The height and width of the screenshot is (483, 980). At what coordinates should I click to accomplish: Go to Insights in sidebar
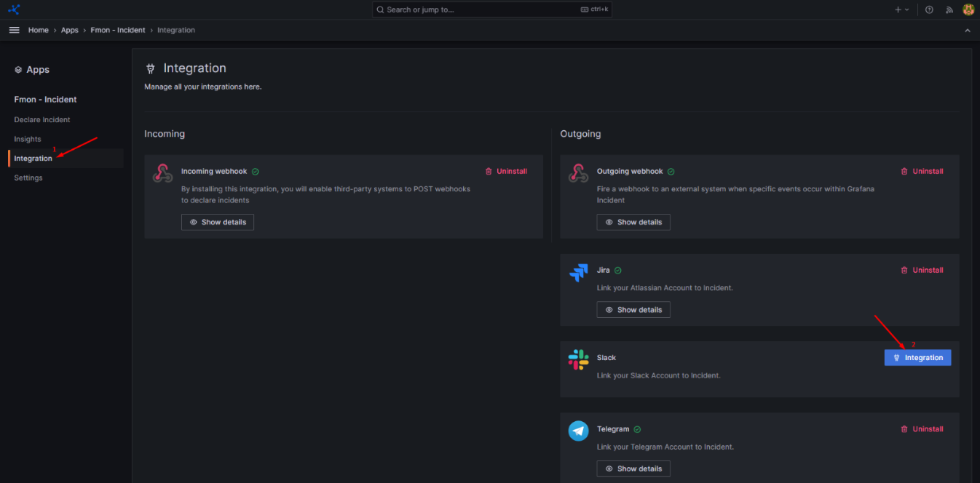28,139
